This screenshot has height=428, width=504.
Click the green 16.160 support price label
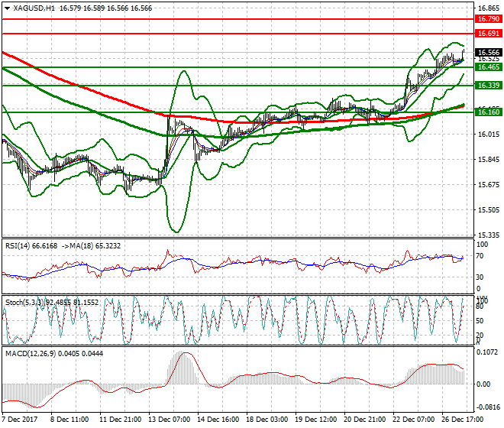pos(488,112)
